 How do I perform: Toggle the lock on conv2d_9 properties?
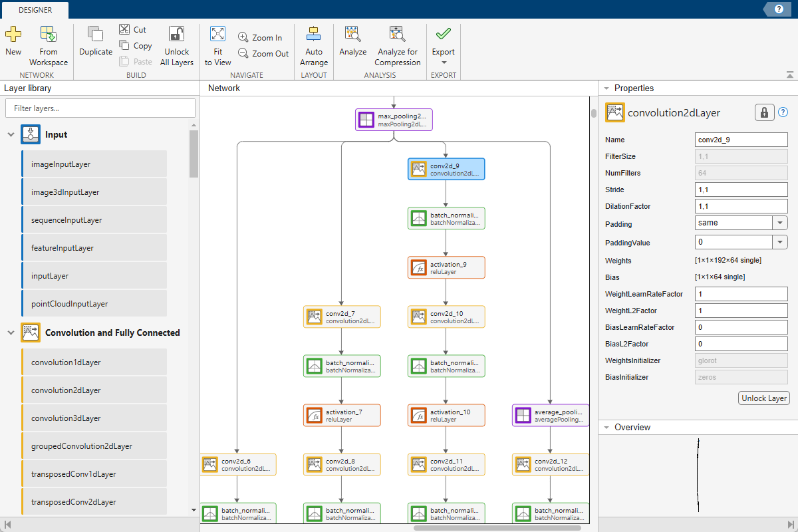764,112
